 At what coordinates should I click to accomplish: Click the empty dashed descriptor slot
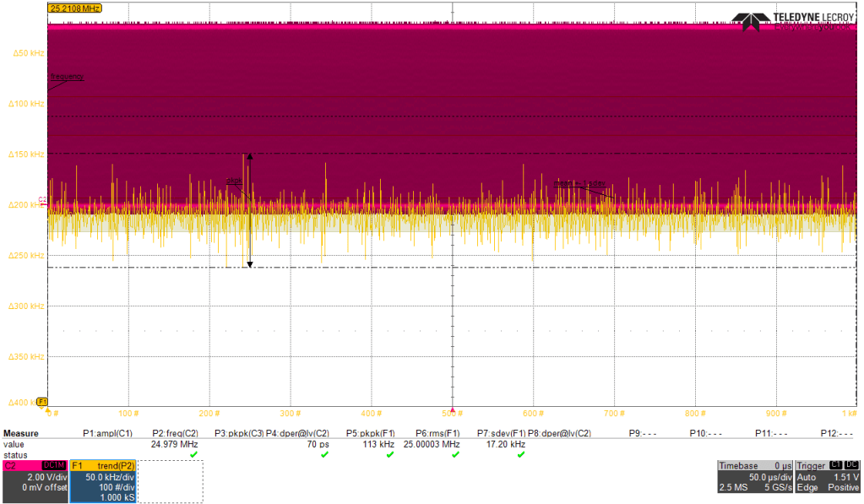point(171,481)
